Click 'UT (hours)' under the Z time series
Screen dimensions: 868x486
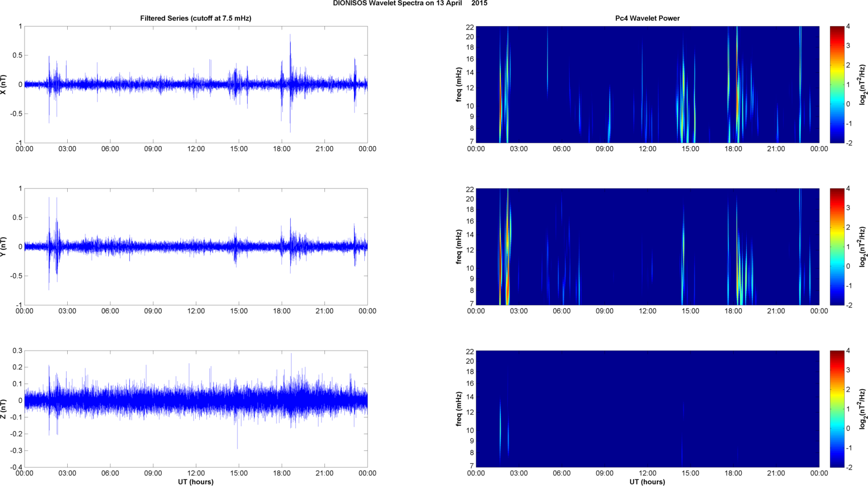(196, 482)
